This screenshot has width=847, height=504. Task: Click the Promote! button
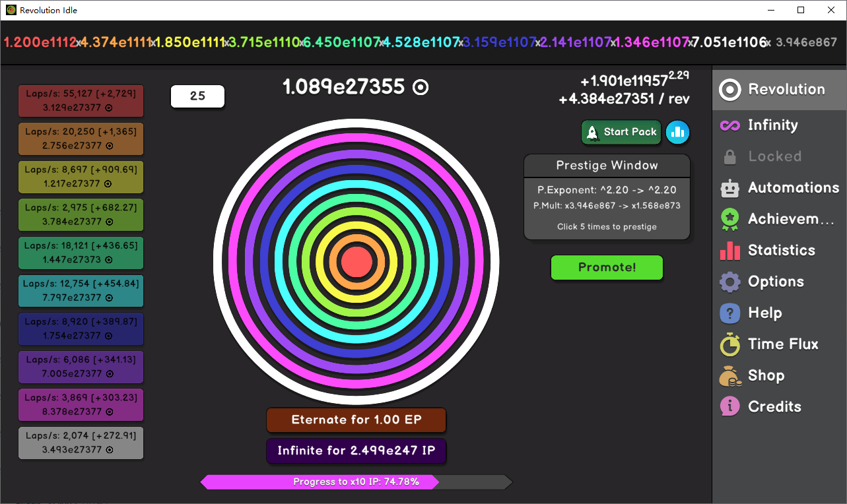(x=607, y=267)
